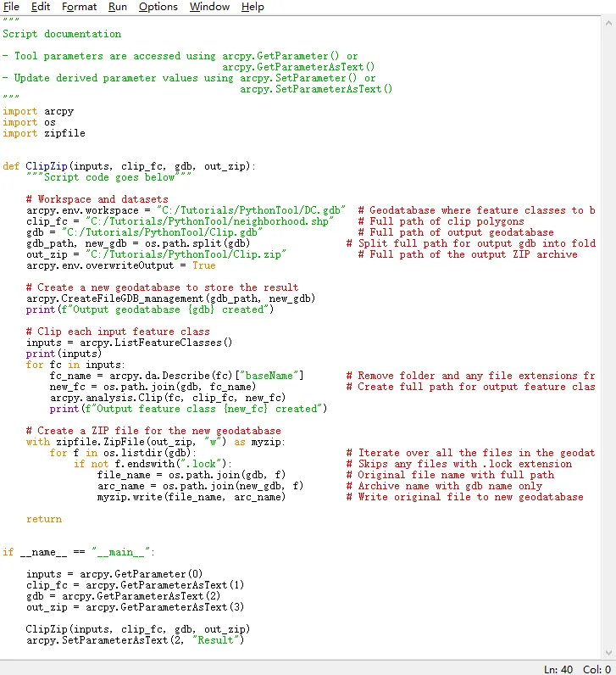Open the Help menu
Screen dimensions: 616x675
pos(253,7)
